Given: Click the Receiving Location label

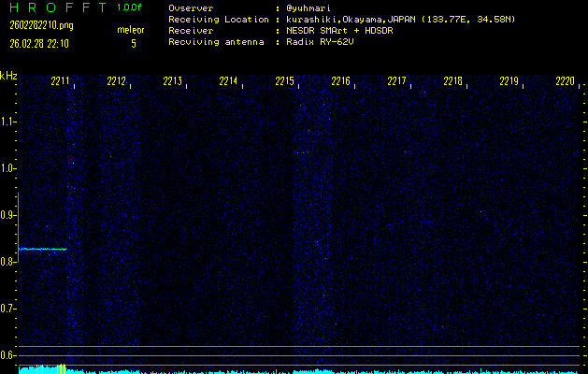Looking at the screenshot, I should (x=219, y=20).
